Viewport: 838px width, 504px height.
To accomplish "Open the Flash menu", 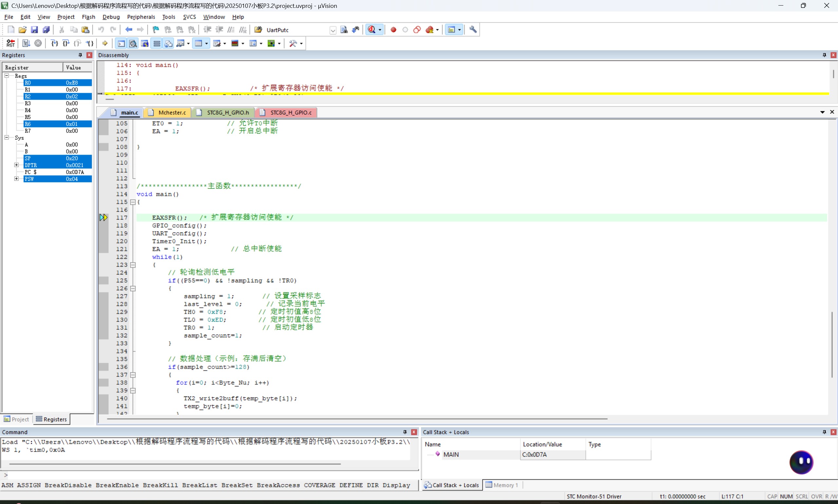I will (88, 17).
